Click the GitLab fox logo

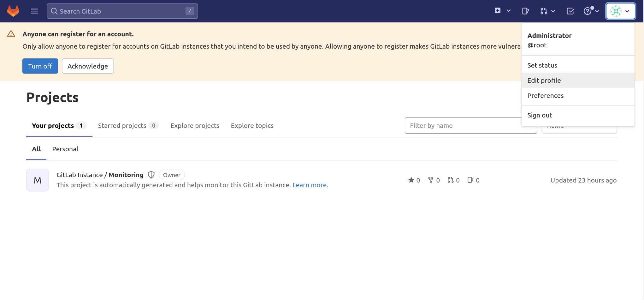click(13, 11)
